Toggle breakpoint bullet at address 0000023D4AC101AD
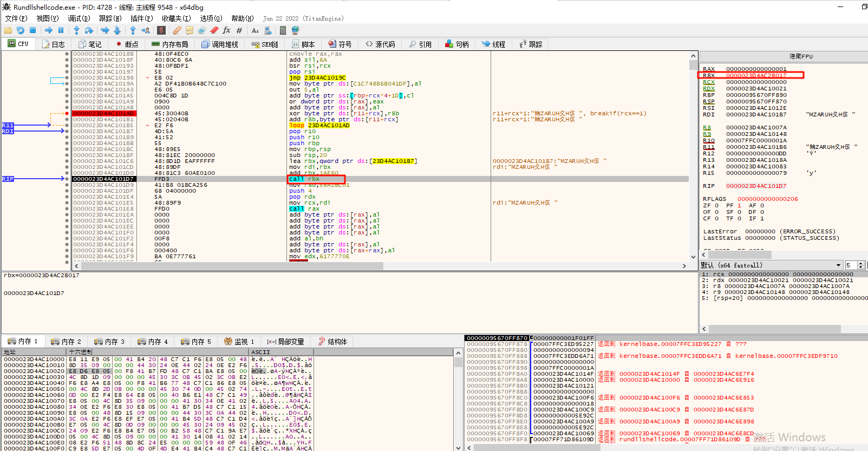868x451 pixels. [x=67, y=114]
